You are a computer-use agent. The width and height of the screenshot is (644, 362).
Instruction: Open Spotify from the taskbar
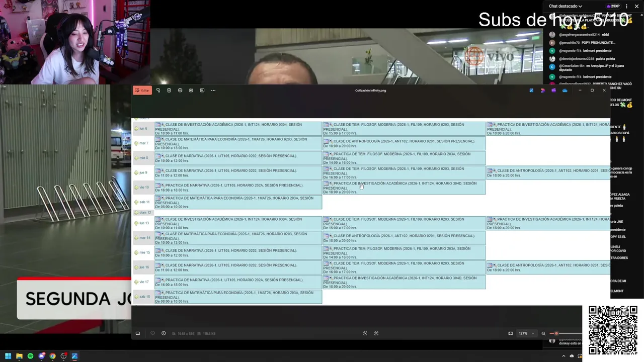(x=30, y=356)
